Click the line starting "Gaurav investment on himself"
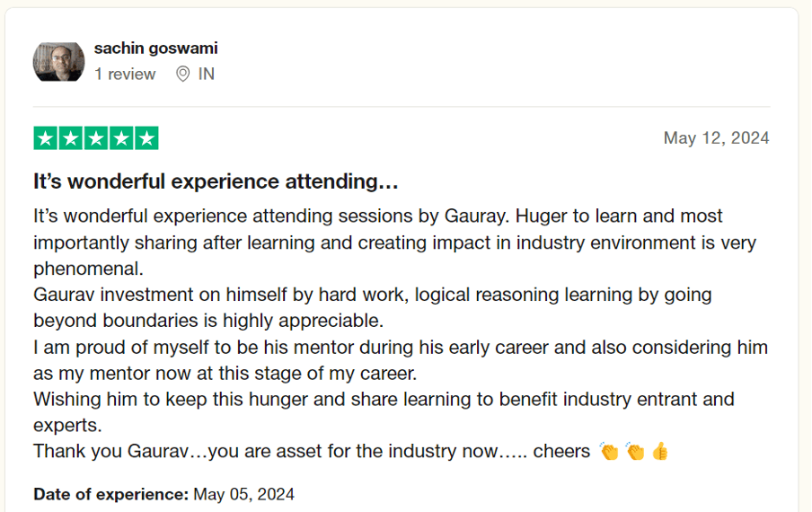Viewport: 812px width, 512px height. tap(372, 295)
